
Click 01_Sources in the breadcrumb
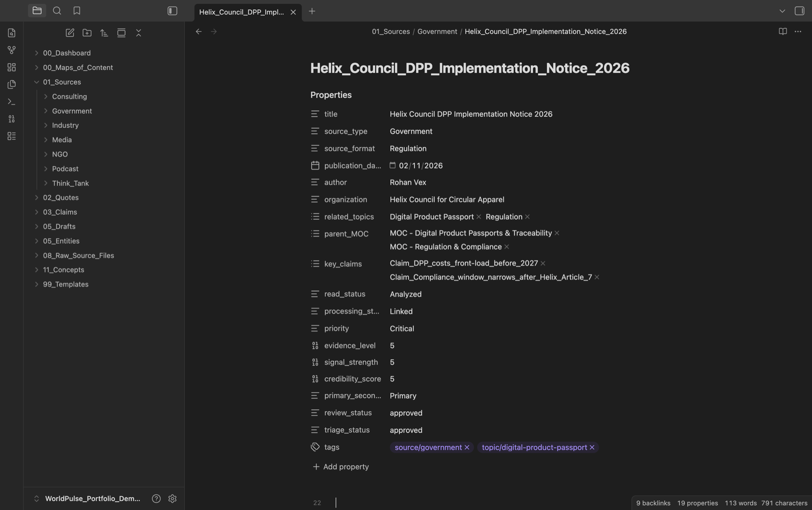click(391, 31)
